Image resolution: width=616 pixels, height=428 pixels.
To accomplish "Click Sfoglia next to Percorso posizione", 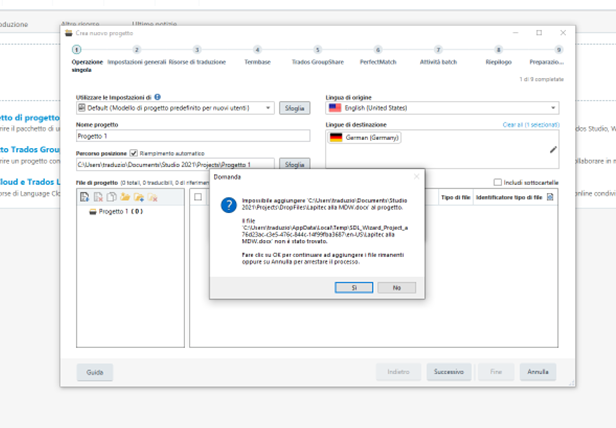I will pyautogui.click(x=295, y=164).
